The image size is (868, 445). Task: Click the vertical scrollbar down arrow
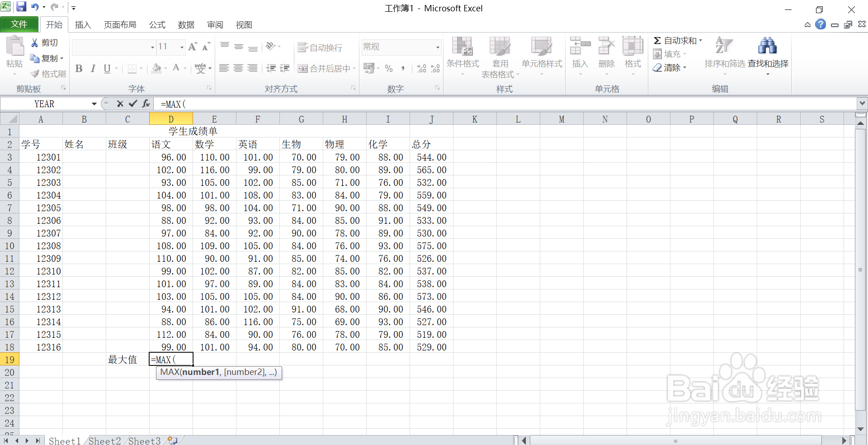coord(860,429)
